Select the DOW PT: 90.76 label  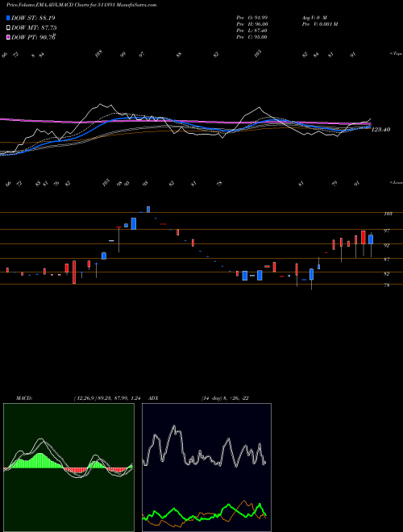tap(34, 37)
